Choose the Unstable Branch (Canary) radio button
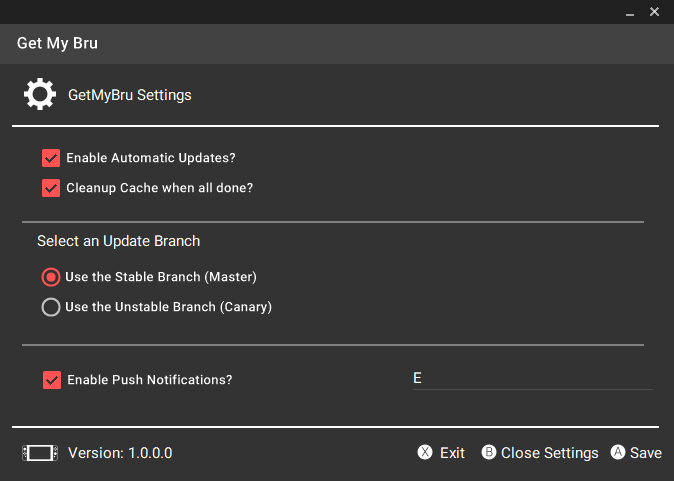Image resolution: width=674 pixels, height=481 pixels. [x=51, y=307]
